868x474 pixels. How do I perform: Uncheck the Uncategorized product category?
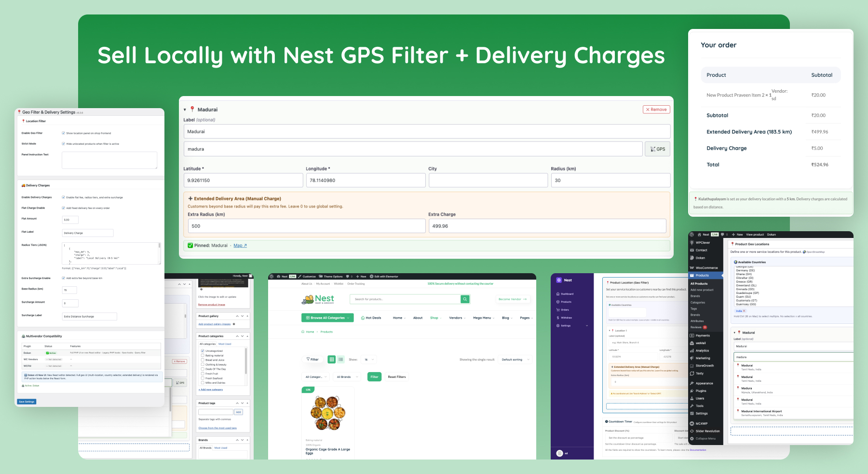(x=203, y=351)
